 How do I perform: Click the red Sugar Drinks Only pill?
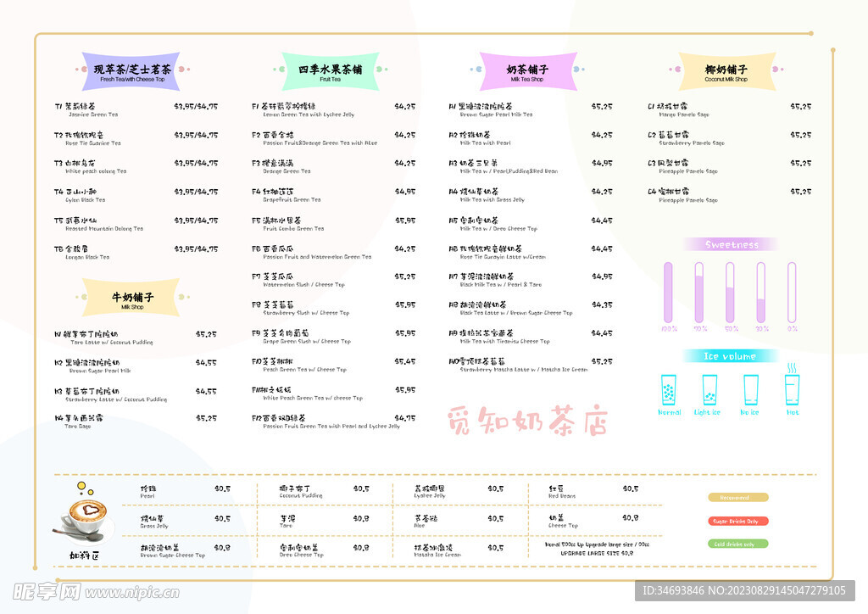tap(738, 521)
